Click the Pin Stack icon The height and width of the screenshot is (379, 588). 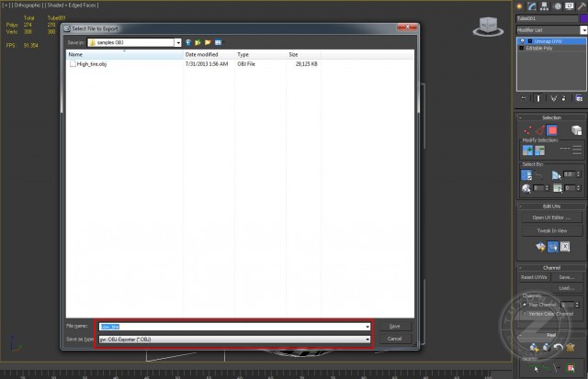[524, 97]
